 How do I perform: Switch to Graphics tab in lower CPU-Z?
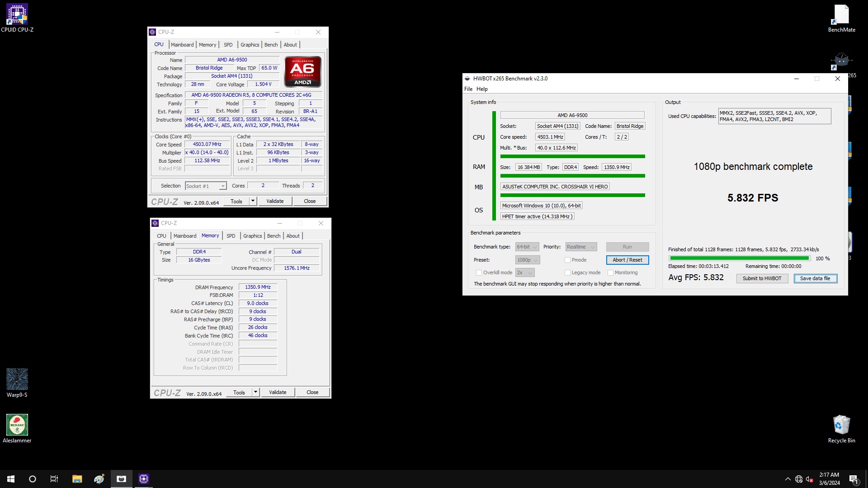pos(252,236)
